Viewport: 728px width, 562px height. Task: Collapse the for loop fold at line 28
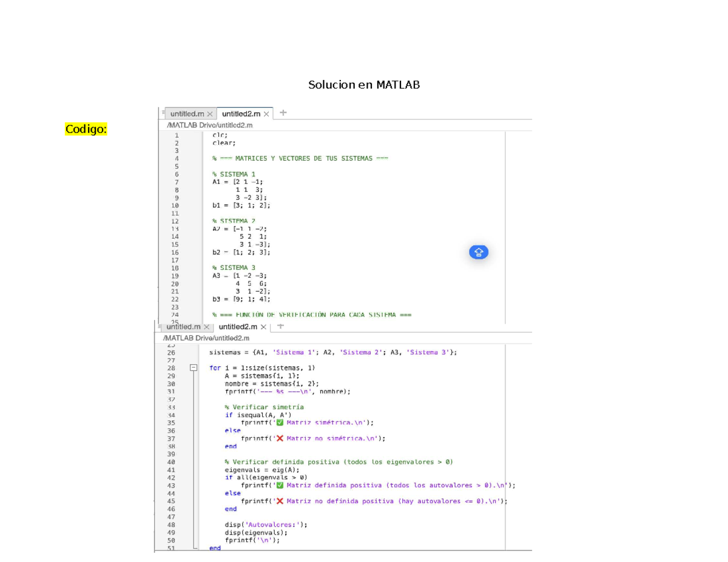[x=194, y=367]
